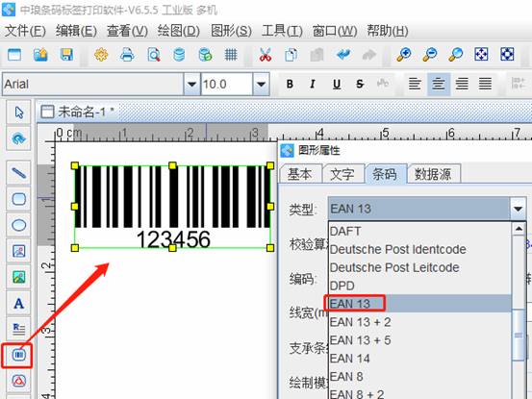Screen dimensions: 532x399
Task: Choose DPD barcode type
Action: pos(419,286)
